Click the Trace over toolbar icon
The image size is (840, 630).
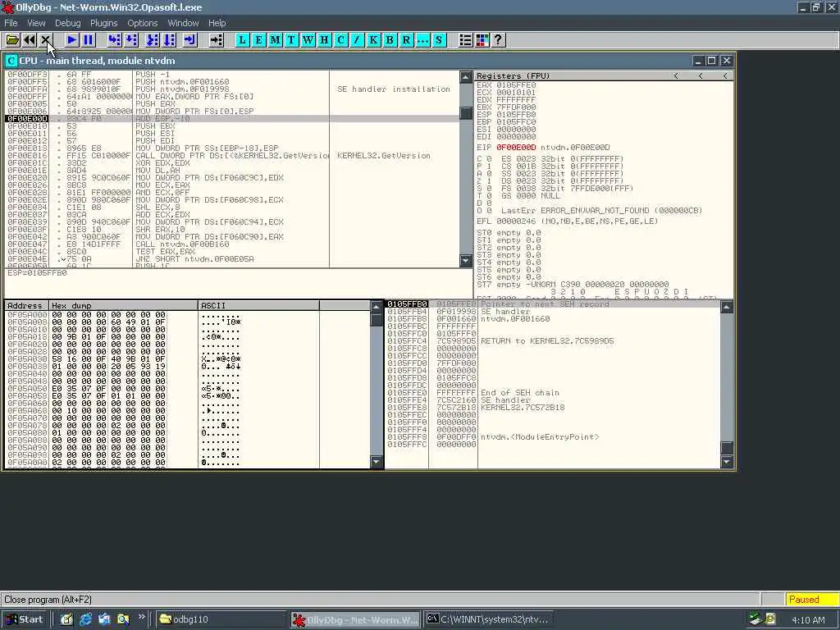pos(169,40)
